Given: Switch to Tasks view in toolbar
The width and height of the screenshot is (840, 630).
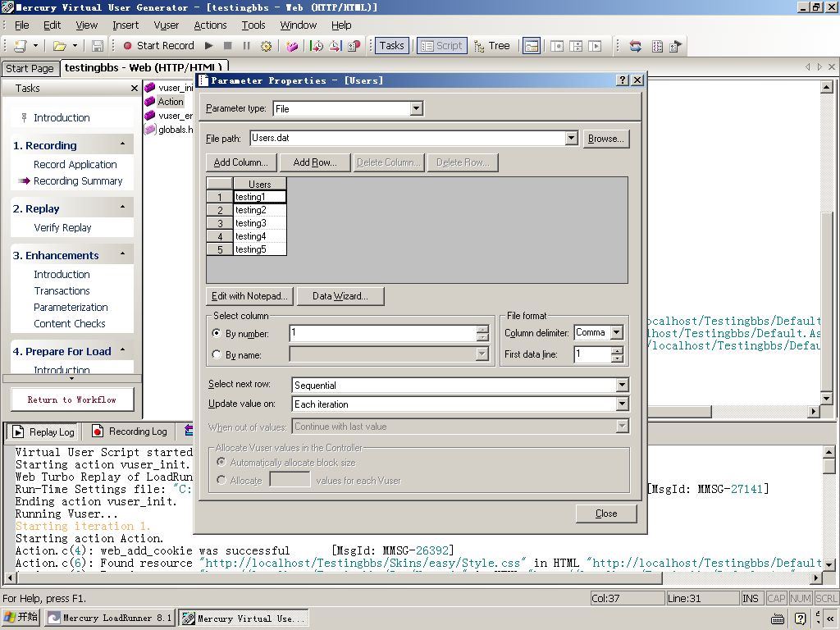Looking at the screenshot, I should point(391,46).
